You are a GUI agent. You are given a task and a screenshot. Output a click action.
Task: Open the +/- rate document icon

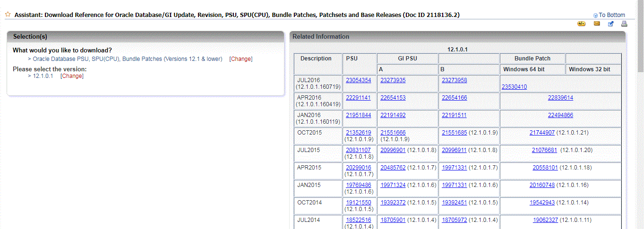point(582,24)
